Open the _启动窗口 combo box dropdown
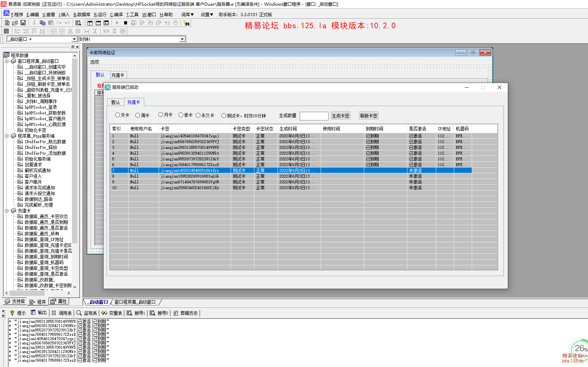The image size is (588, 367). 74,39
